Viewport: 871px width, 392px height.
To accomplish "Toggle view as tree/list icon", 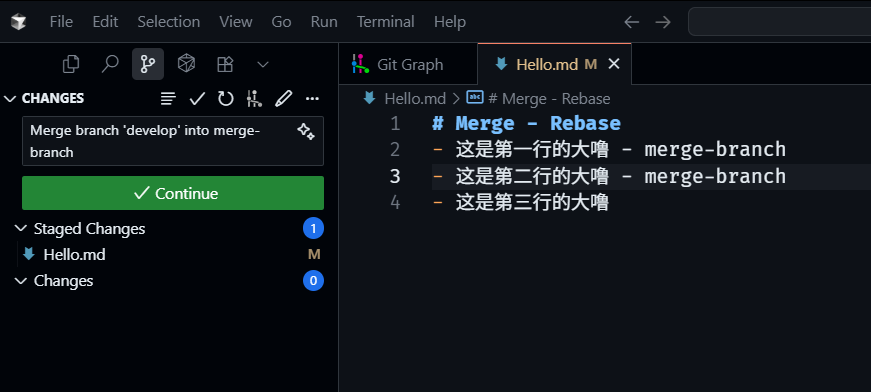I will (x=168, y=99).
